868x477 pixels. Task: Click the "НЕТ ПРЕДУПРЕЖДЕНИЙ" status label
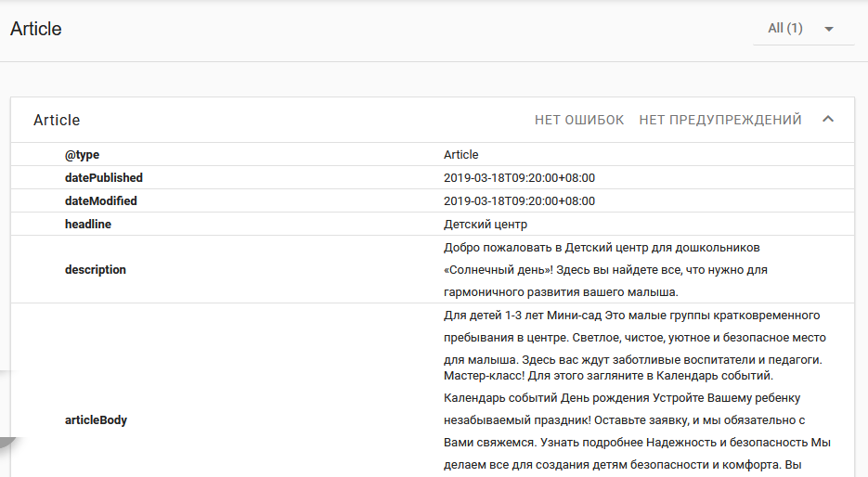click(x=720, y=120)
